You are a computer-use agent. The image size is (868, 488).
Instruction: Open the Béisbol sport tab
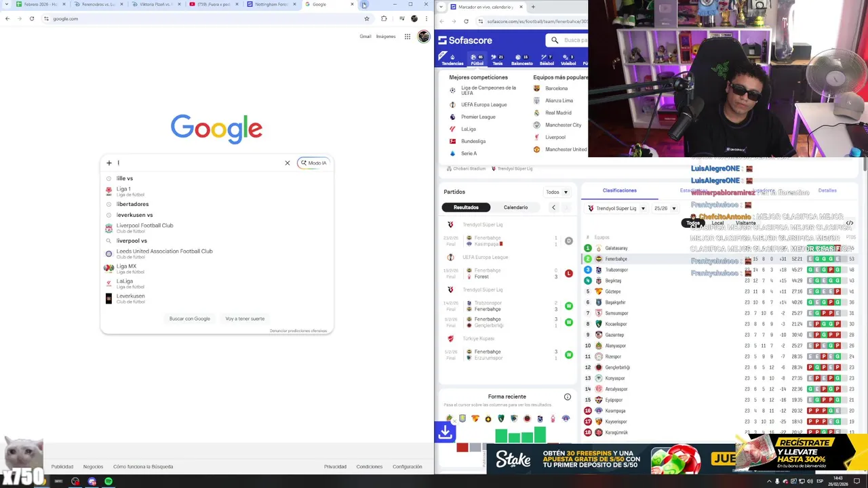tap(547, 60)
